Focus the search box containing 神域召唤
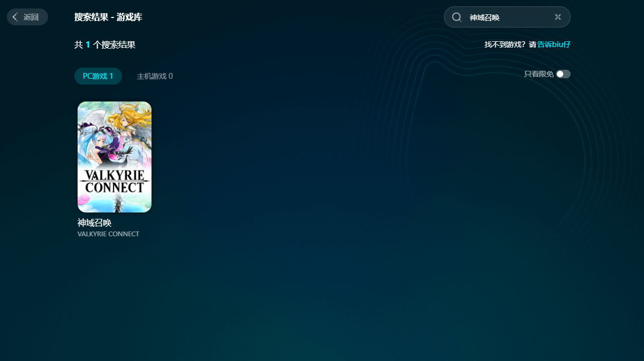 507,17
